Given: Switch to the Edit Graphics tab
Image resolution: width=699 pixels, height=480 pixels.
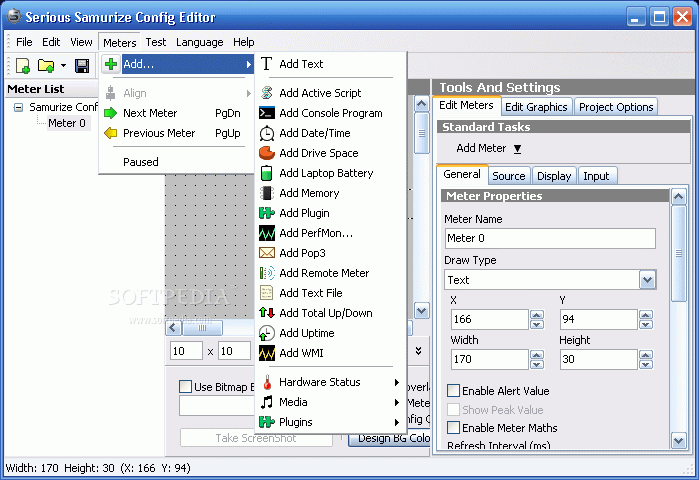Looking at the screenshot, I should click(x=536, y=107).
